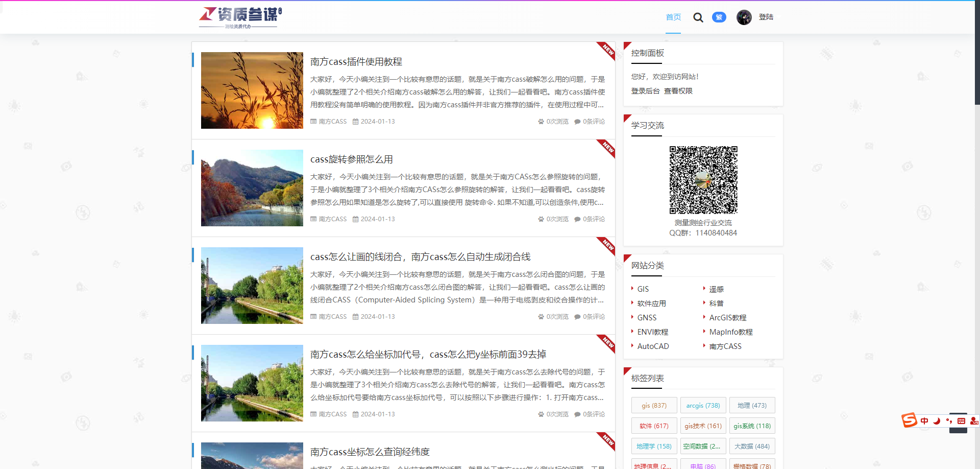
Task: Toggle full/half width moon icon
Action: (937, 420)
